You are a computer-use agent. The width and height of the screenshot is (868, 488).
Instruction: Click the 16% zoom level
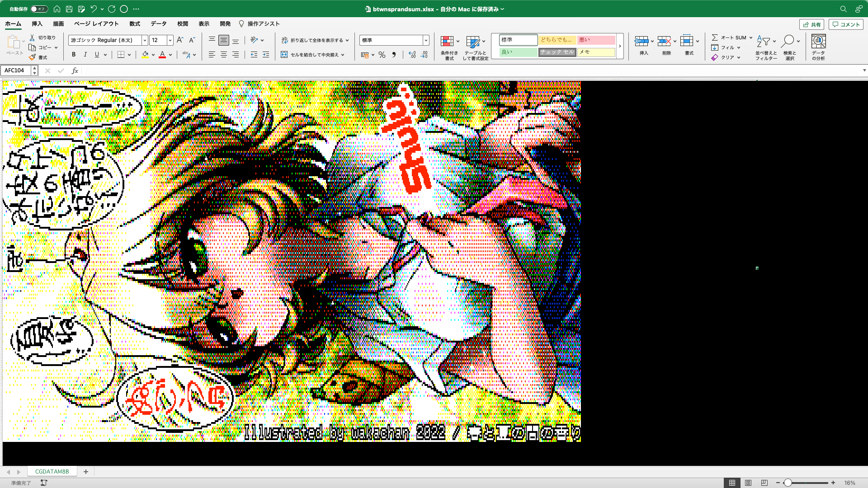tap(849, 483)
